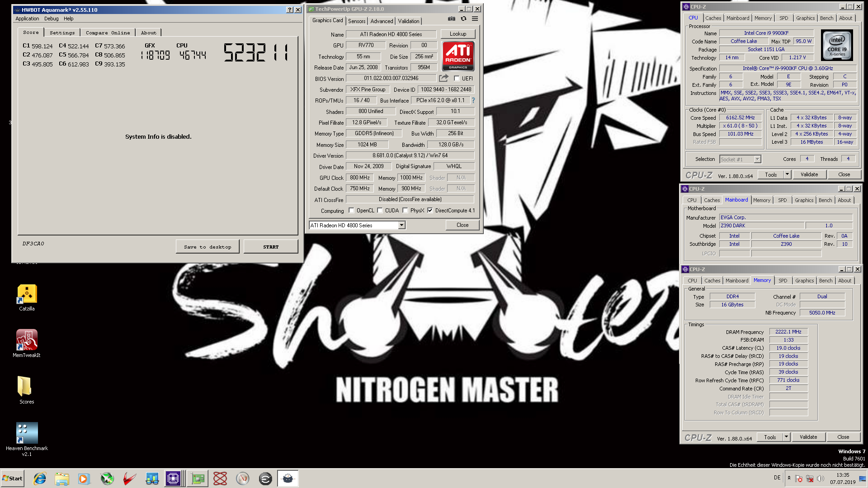
Task: Open Windows Explorer from the taskbar
Action: coord(62,479)
